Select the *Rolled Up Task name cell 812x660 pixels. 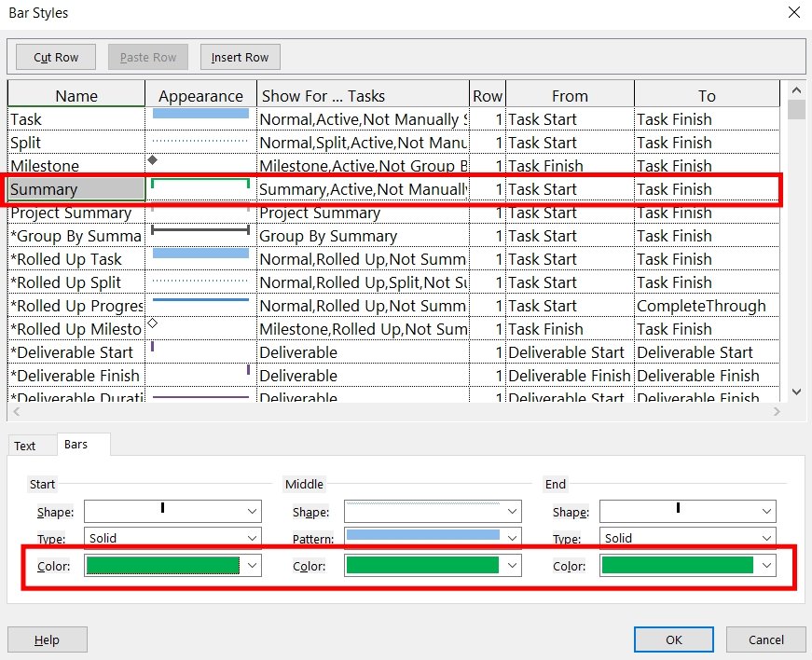click(76, 259)
